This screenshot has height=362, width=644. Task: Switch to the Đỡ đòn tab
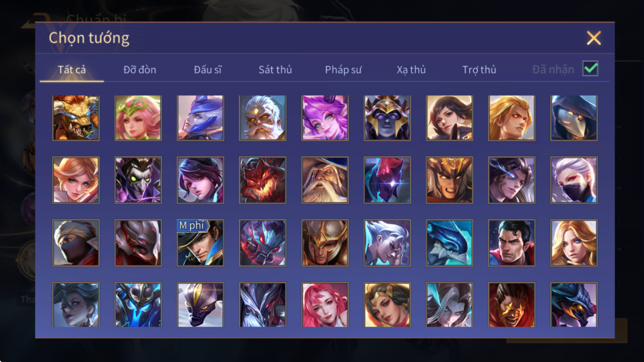pyautogui.click(x=139, y=70)
